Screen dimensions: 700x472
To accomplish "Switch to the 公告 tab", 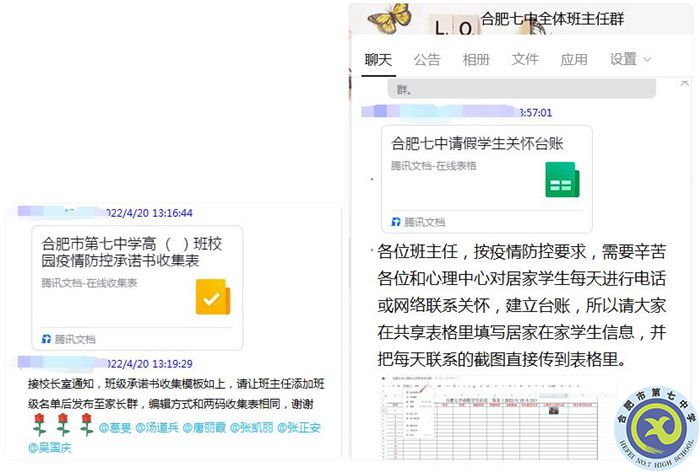I will (x=427, y=59).
